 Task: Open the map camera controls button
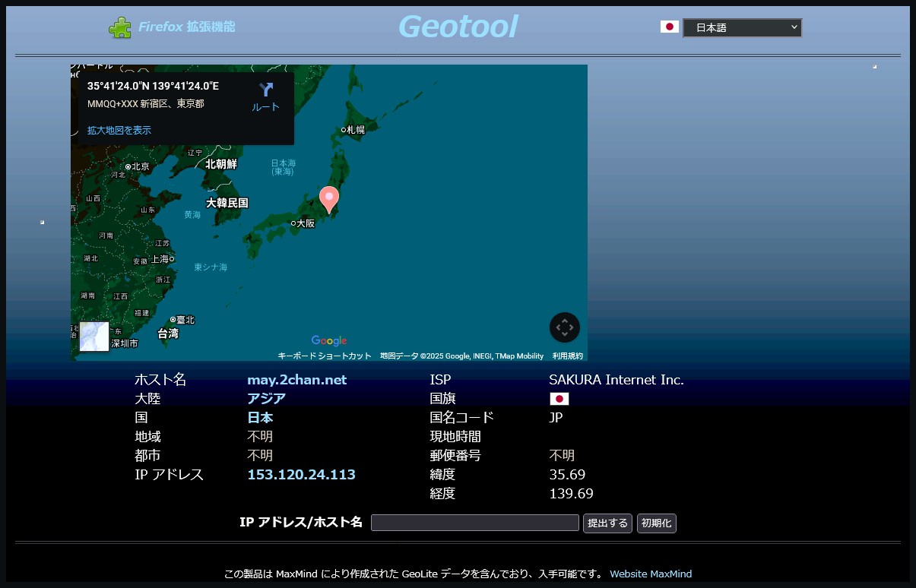tap(564, 327)
